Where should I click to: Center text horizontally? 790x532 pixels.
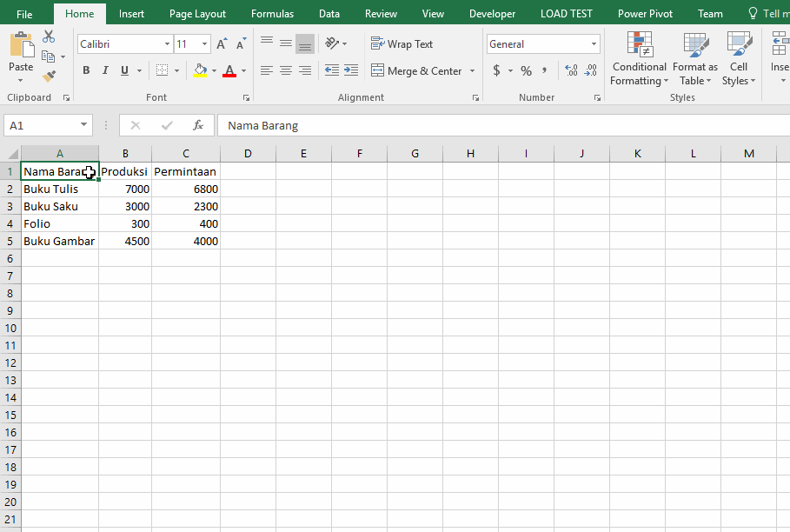(286, 70)
